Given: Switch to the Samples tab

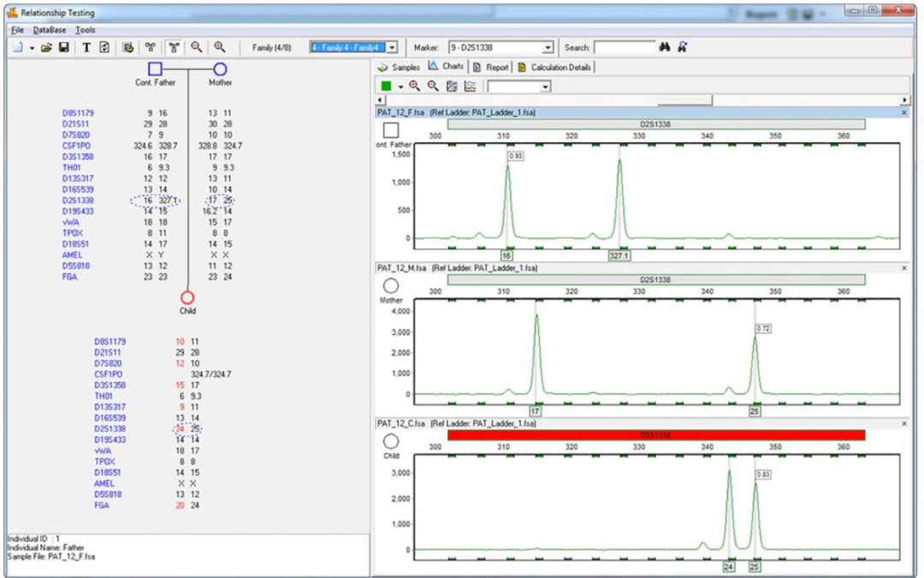Looking at the screenshot, I should point(399,68).
